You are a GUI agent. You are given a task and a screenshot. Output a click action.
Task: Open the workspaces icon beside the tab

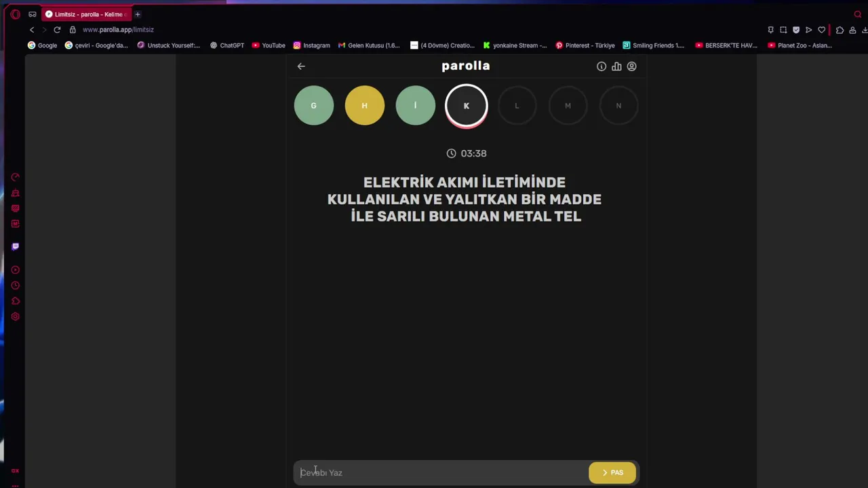32,14
